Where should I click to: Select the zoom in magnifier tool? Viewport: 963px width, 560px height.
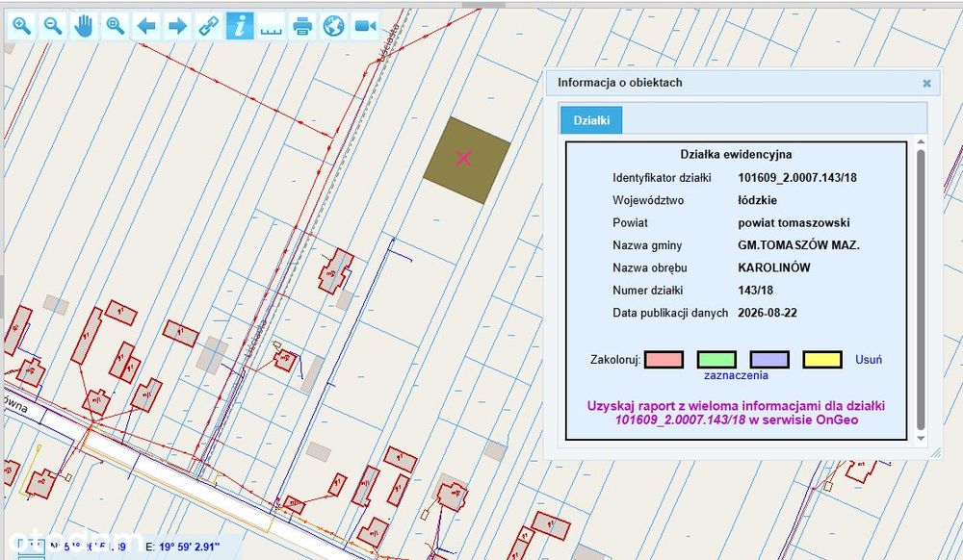coord(22,26)
